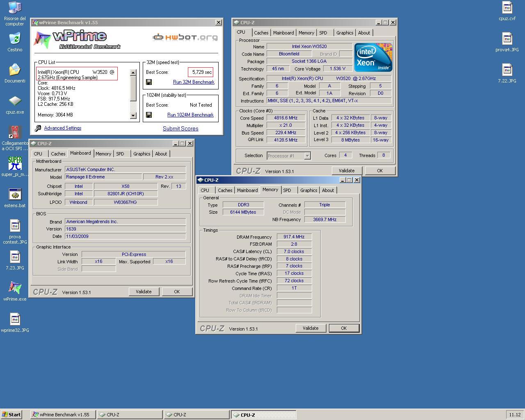
Task: Switch to Graphics tab in top-right CPU-Z window
Action: pyautogui.click(x=345, y=33)
